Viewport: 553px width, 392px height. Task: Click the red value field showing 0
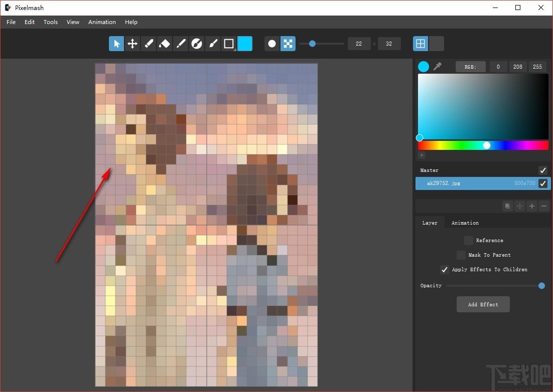click(x=498, y=67)
